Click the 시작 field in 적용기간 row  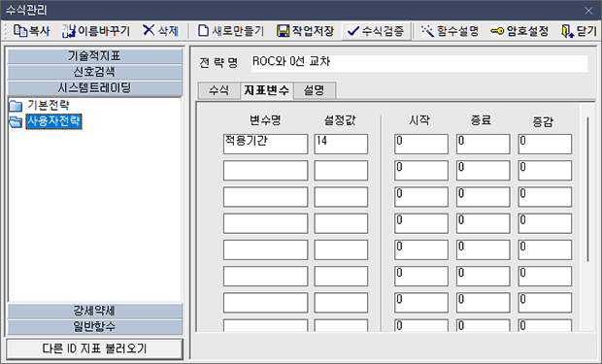421,144
